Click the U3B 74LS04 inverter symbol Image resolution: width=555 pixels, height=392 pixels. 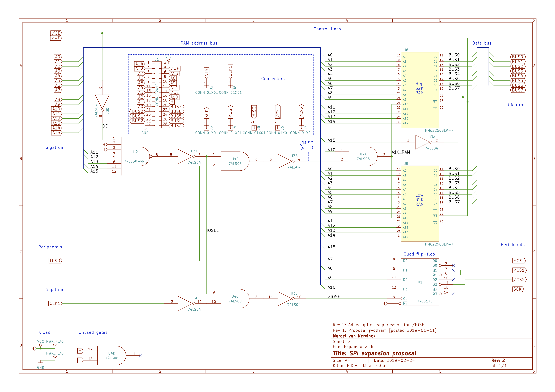(286, 161)
